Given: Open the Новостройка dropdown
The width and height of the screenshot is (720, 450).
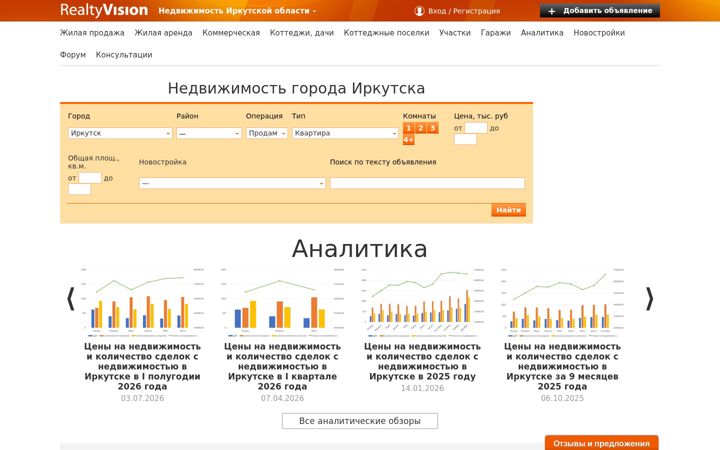Looking at the screenshot, I should (x=232, y=183).
